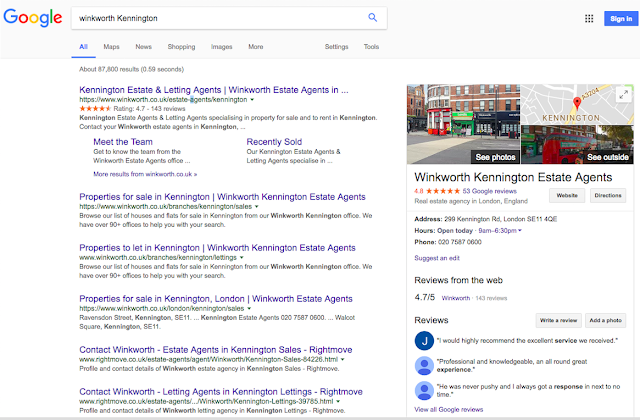
Task: Click reviewer avatar with letter J
Action: pos(424,340)
